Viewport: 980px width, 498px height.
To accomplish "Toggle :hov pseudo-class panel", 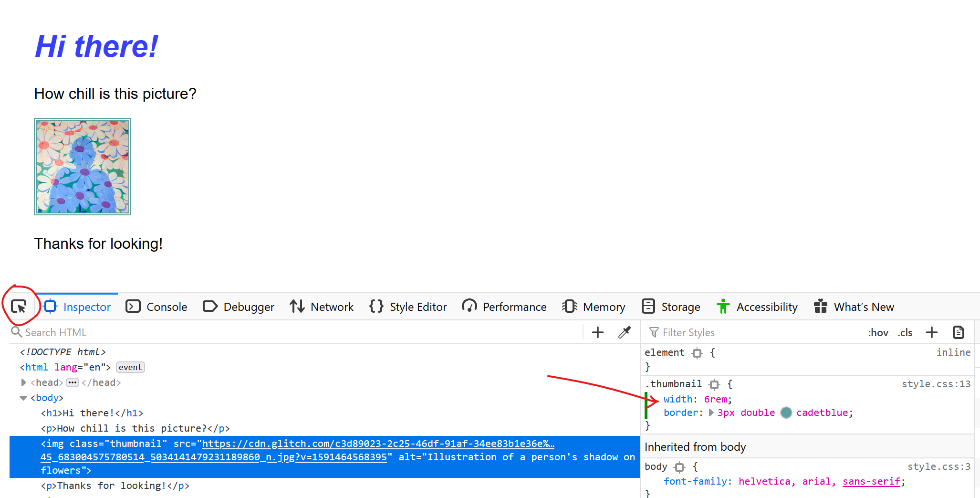I will coord(878,332).
